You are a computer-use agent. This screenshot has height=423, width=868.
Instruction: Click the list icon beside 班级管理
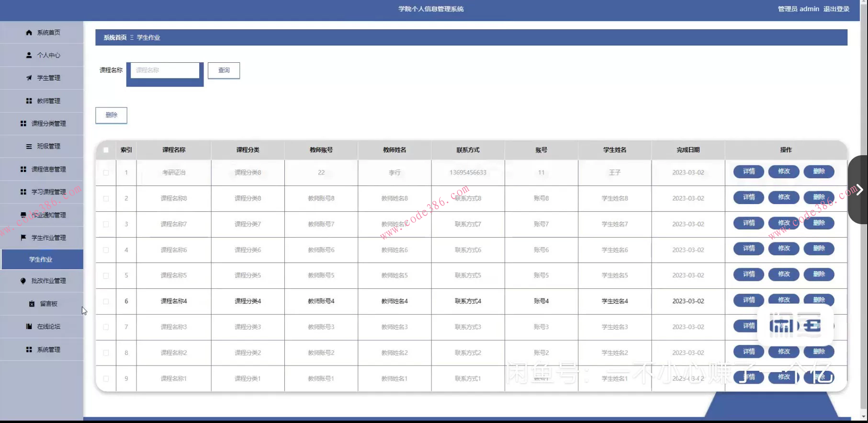click(29, 146)
